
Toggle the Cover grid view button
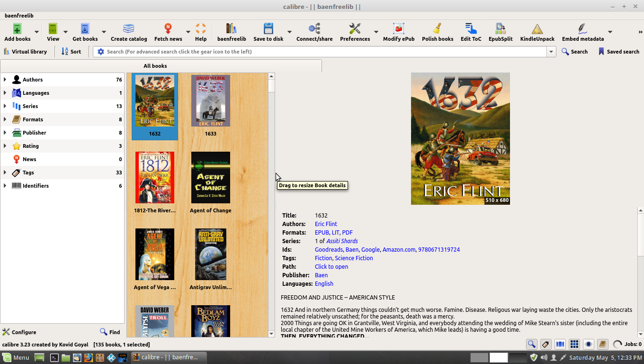[574, 345]
